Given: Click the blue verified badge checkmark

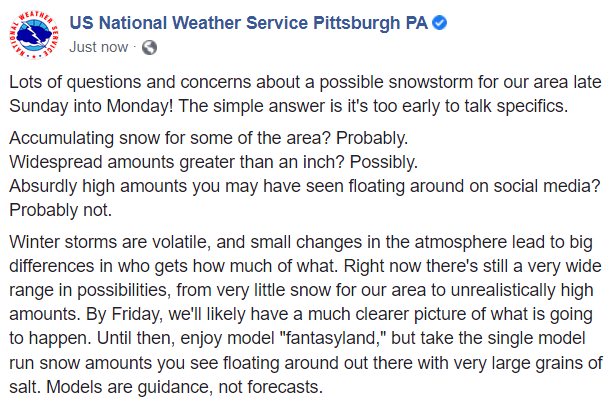Looking at the screenshot, I should 439,23.
